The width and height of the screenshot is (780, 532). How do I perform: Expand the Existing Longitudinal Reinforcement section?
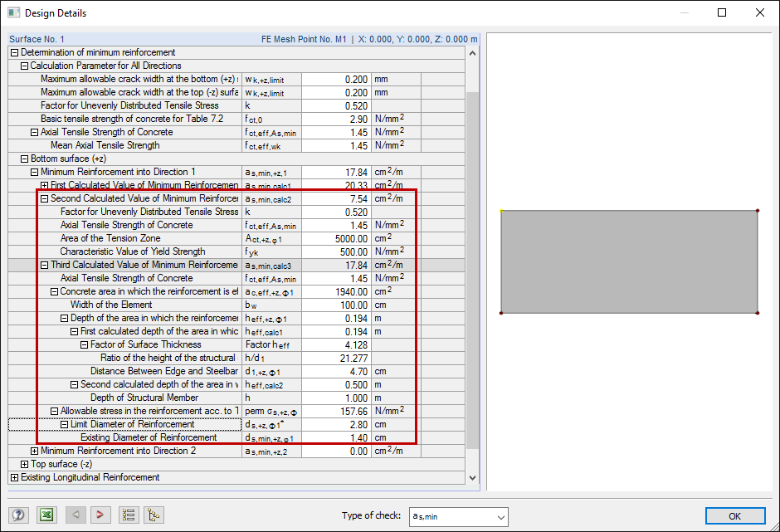point(14,477)
